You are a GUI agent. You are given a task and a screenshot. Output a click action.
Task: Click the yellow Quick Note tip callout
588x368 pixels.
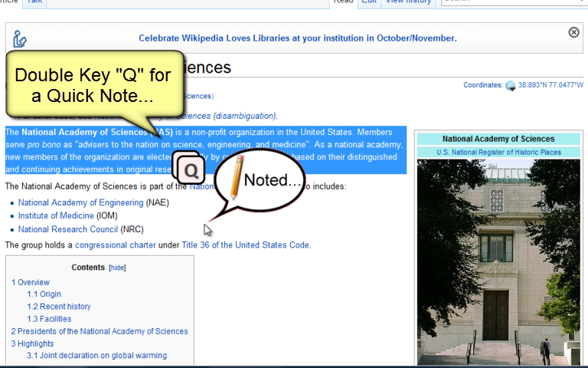pos(94,84)
